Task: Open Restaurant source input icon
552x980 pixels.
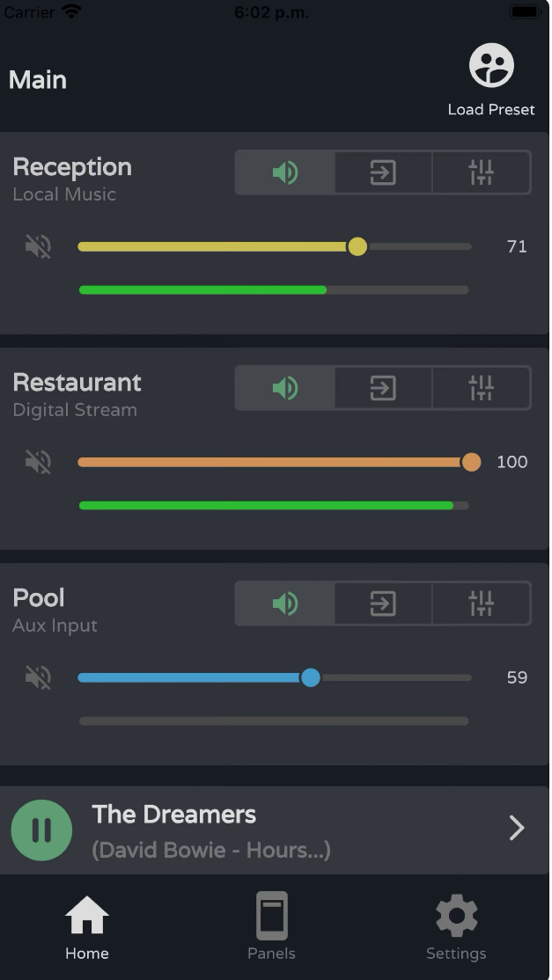Action: [x=383, y=388]
